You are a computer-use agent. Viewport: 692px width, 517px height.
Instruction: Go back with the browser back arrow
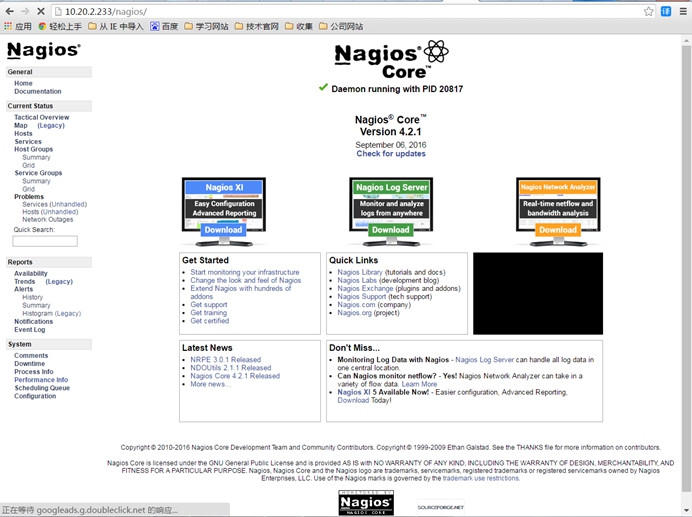tap(10, 11)
